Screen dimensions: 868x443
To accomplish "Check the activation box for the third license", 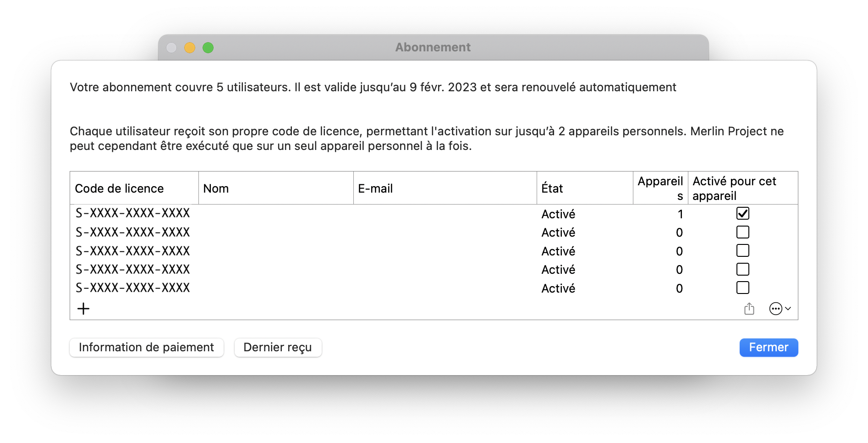I will [x=743, y=250].
